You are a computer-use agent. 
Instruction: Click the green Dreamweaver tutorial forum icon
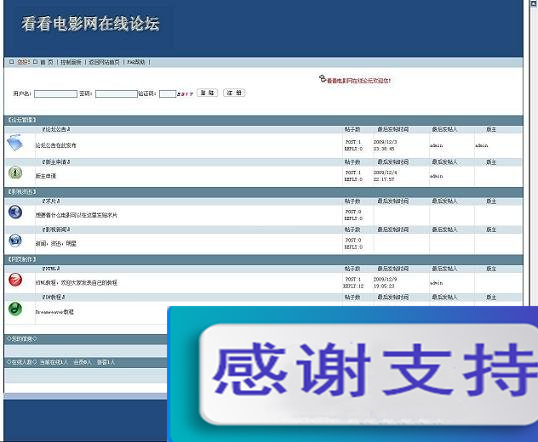click(15, 309)
